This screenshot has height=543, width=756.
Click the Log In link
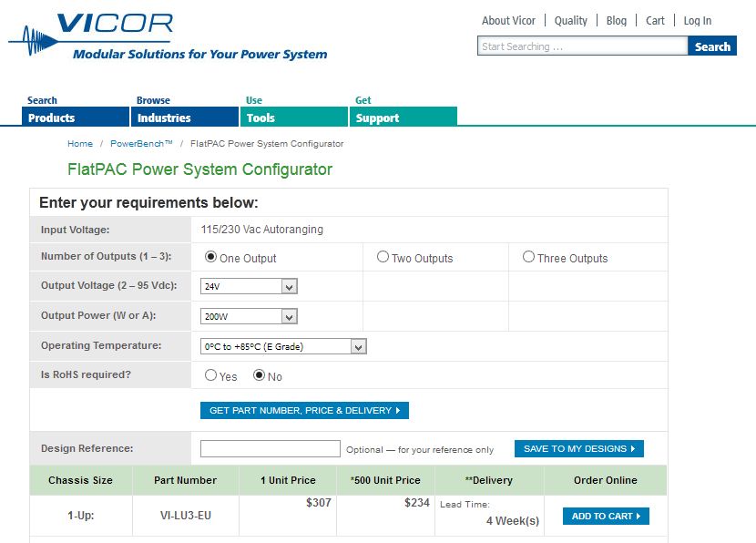[697, 21]
